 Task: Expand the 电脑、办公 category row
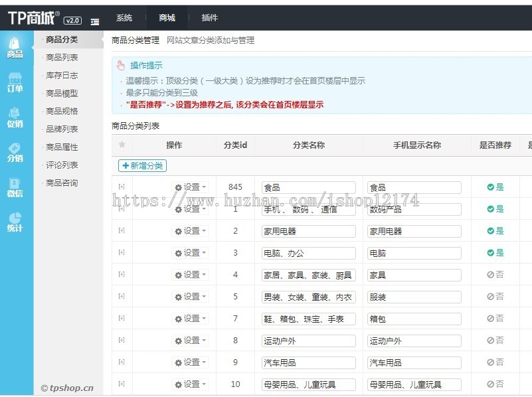coord(122,252)
